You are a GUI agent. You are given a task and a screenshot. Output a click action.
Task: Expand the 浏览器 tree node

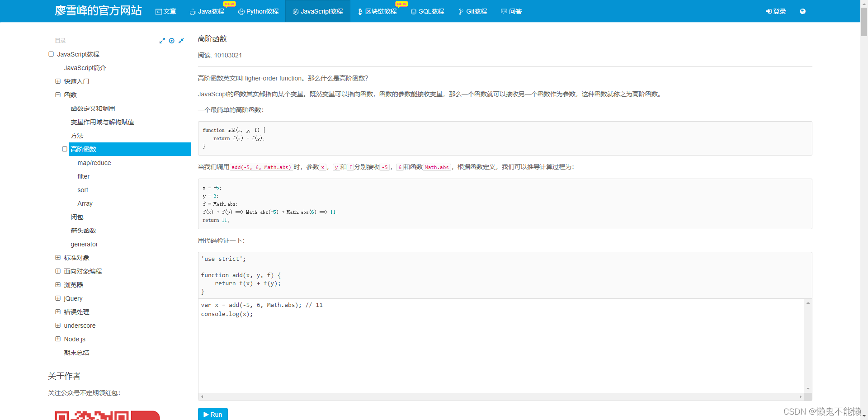pos(58,285)
